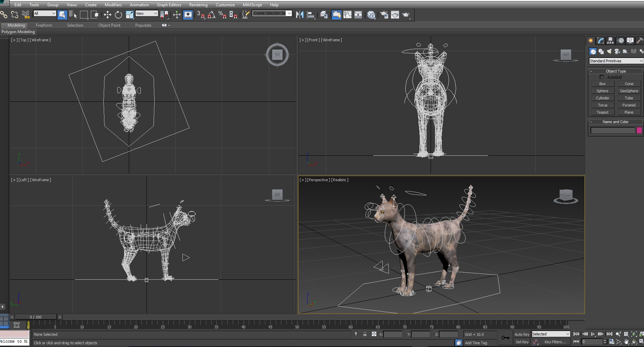Screen dimensions: 644x347
Task: Click the GeoSphere primitive button
Action: click(629, 91)
